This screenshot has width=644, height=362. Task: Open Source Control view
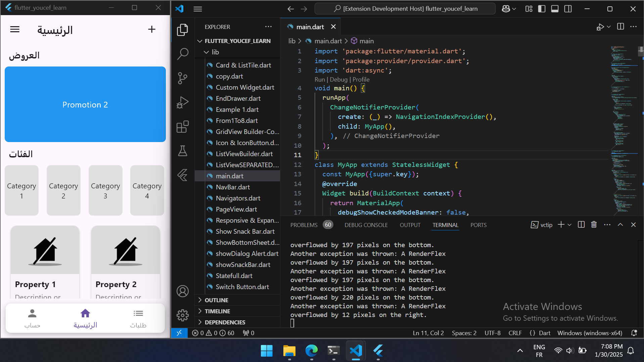[x=182, y=78]
